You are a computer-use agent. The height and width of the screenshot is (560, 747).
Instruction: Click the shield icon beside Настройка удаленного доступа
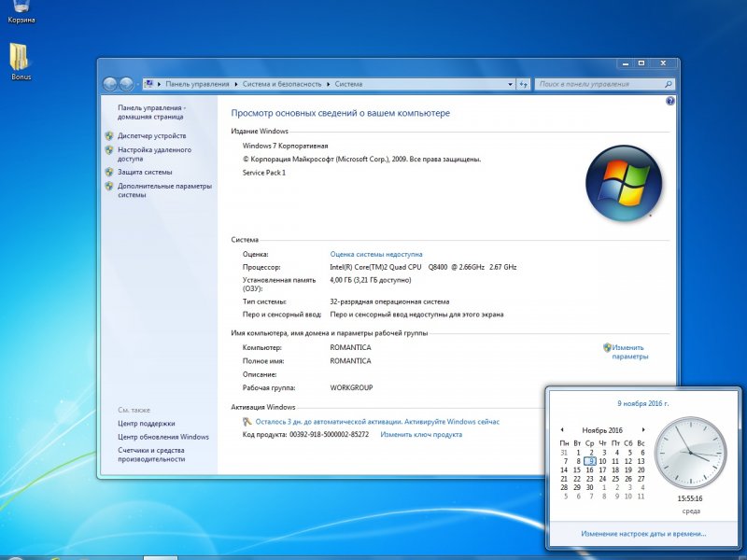[x=109, y=150]
